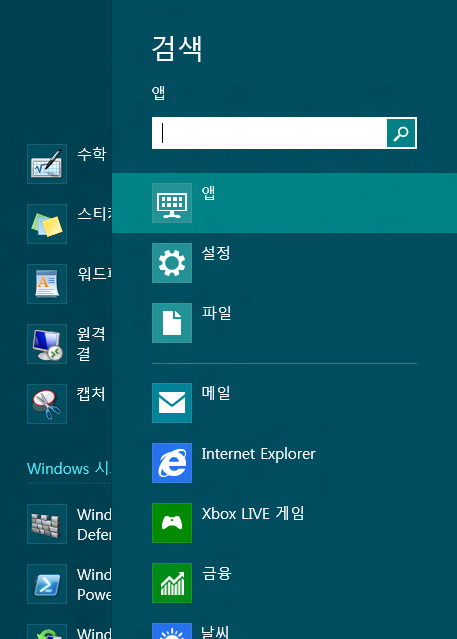Launch the remote desktop connection icon

click(47, 344)
